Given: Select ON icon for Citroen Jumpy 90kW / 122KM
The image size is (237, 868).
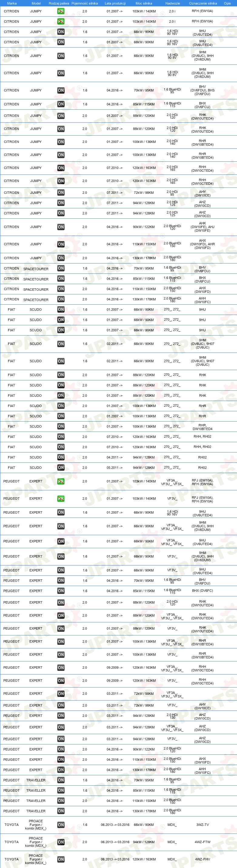Looking at the screenshot, I should 61,227.
